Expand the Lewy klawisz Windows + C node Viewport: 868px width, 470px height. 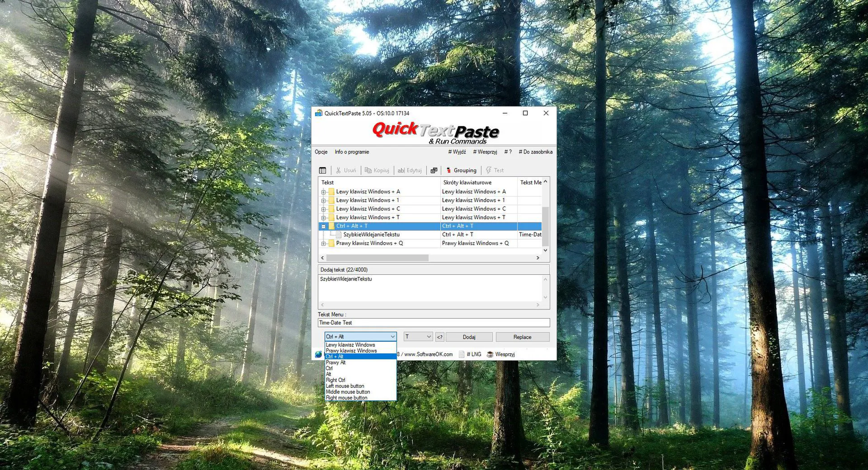click(323, 209)
